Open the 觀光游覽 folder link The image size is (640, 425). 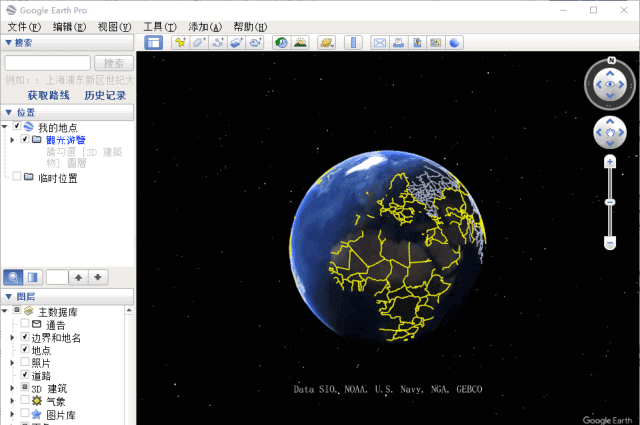tap(66, 140)
